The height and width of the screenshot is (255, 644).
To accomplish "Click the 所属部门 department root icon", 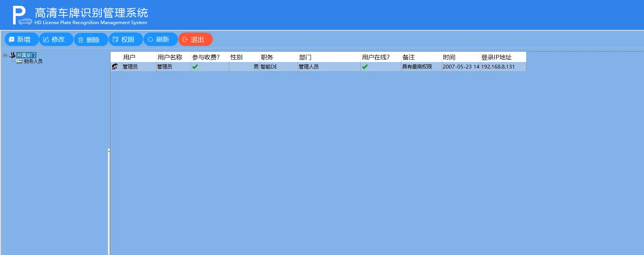I will tap(12, 55).
